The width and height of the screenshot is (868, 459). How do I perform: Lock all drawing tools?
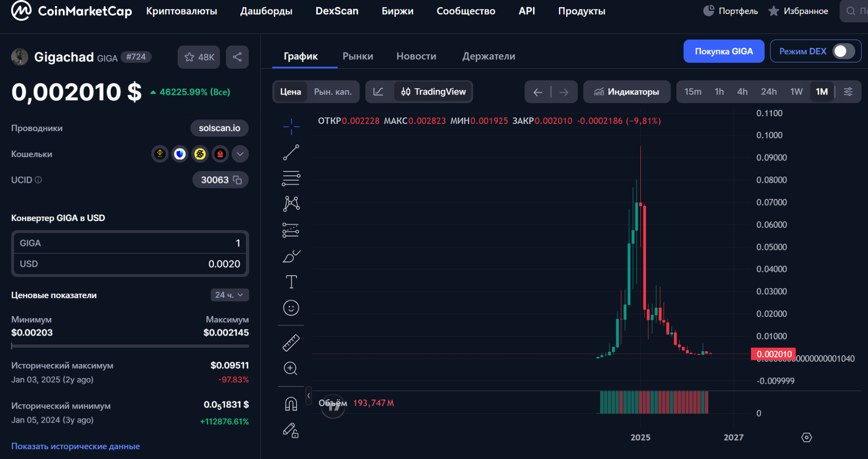click(x=291, y=430)
